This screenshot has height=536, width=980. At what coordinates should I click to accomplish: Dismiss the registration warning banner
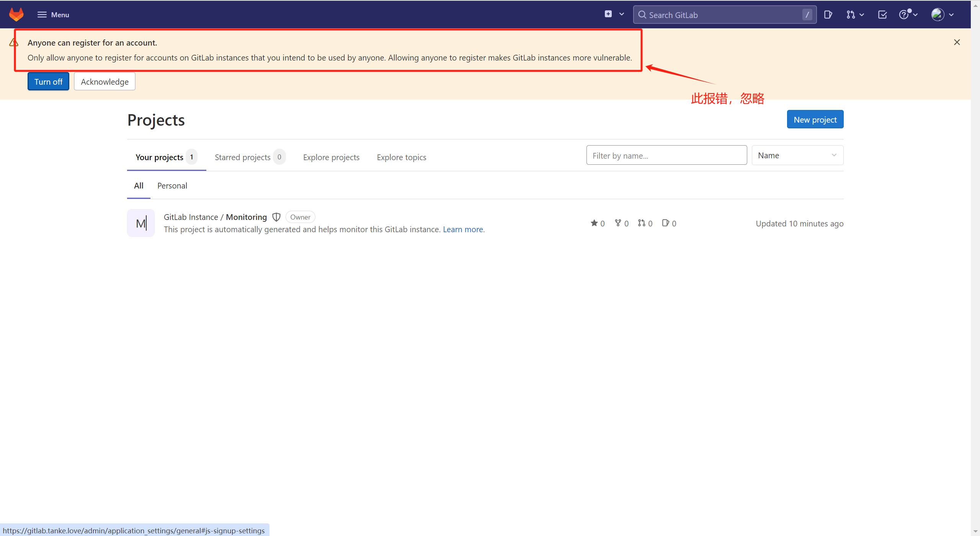click(x=957, y=42)
